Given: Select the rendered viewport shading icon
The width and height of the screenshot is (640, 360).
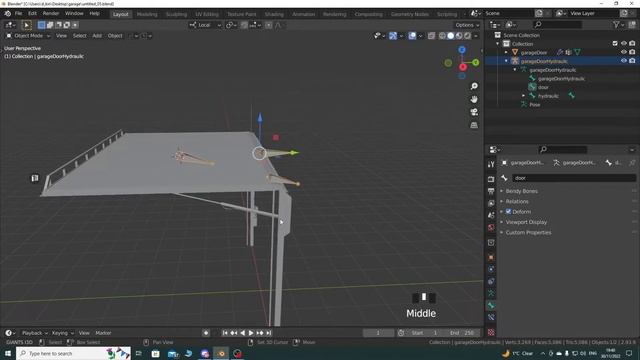Looking at the screenshot, I should click(x=468, y=36).
